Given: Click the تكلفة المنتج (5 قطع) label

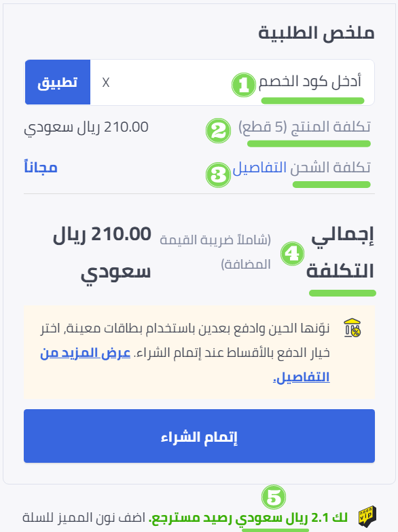Looking at the screenshot, I should point(304,127).
